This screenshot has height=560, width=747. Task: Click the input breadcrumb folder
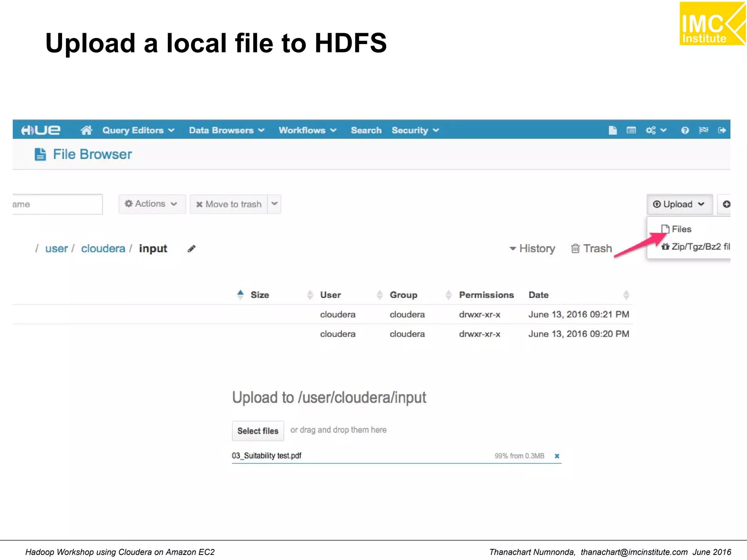point(153,249)
